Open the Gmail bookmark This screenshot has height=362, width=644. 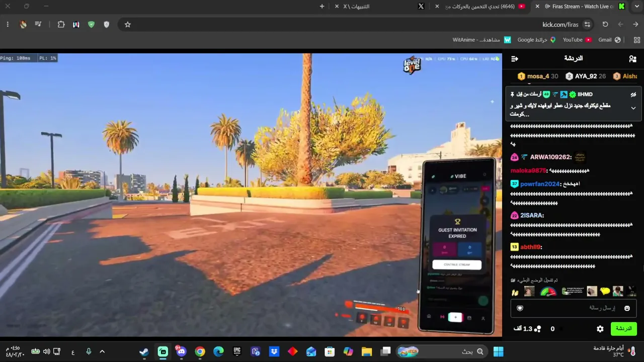point(610,40)
